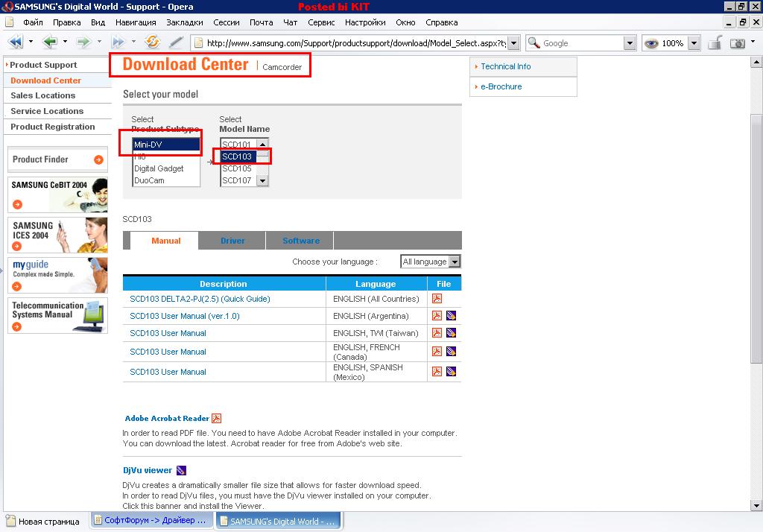Open the DjVu file for the Mexico manual
This screenshot has height=532, width=763.
pyautogui.click(x=451, y=371)
